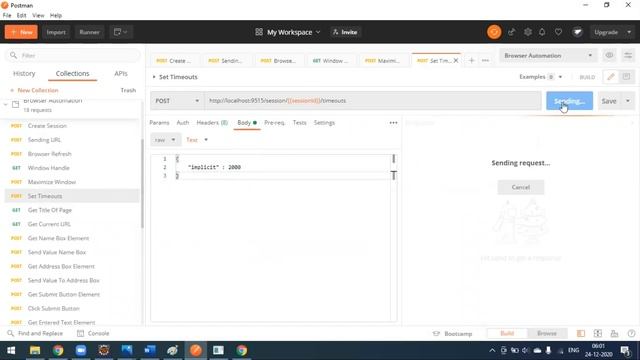Open the POST method dropdown
Image resolution: width=640 pixels, height=360 pixels.
(177, 101)
